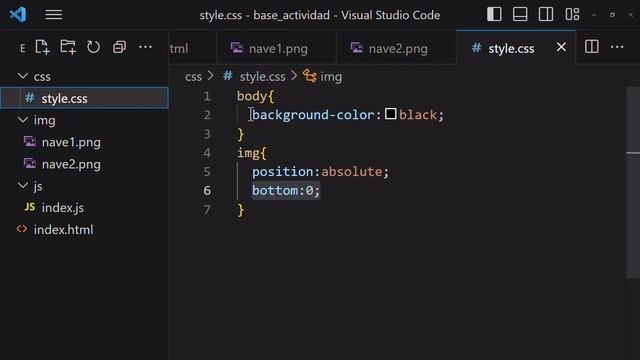The image size is (640, 360).
Task: Split the editor to the right
Action: (591, 47)
